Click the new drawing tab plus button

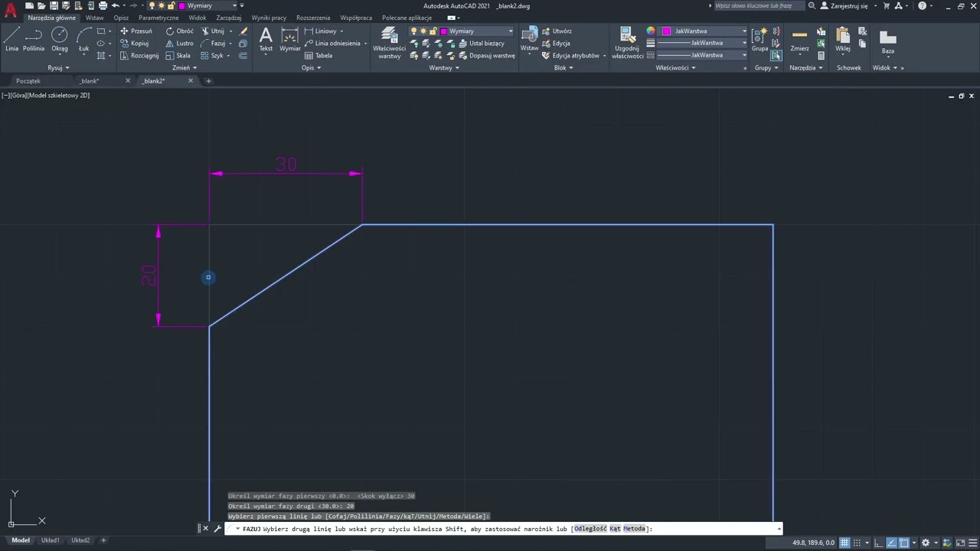click(x=208, y=80)
